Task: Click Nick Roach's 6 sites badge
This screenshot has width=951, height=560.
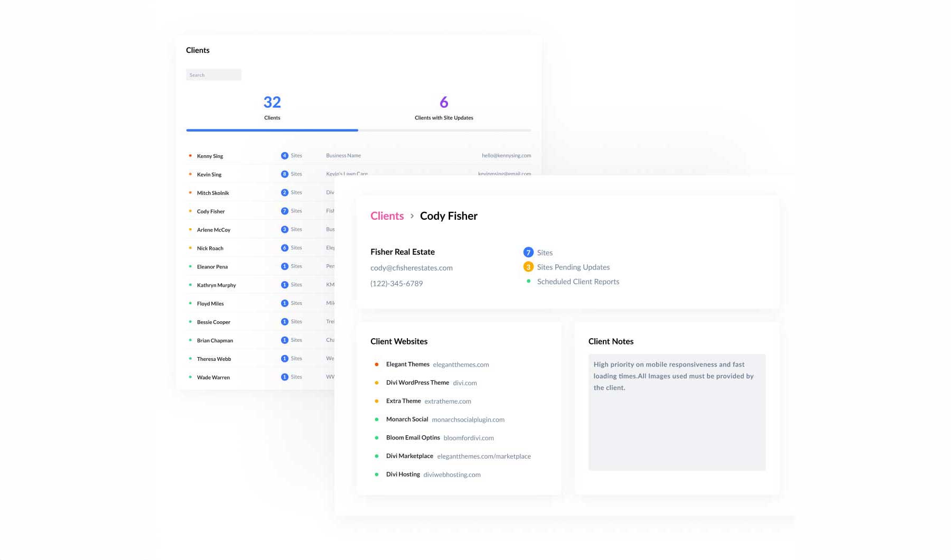Action: pyautogui.click(x=285, y=248)
